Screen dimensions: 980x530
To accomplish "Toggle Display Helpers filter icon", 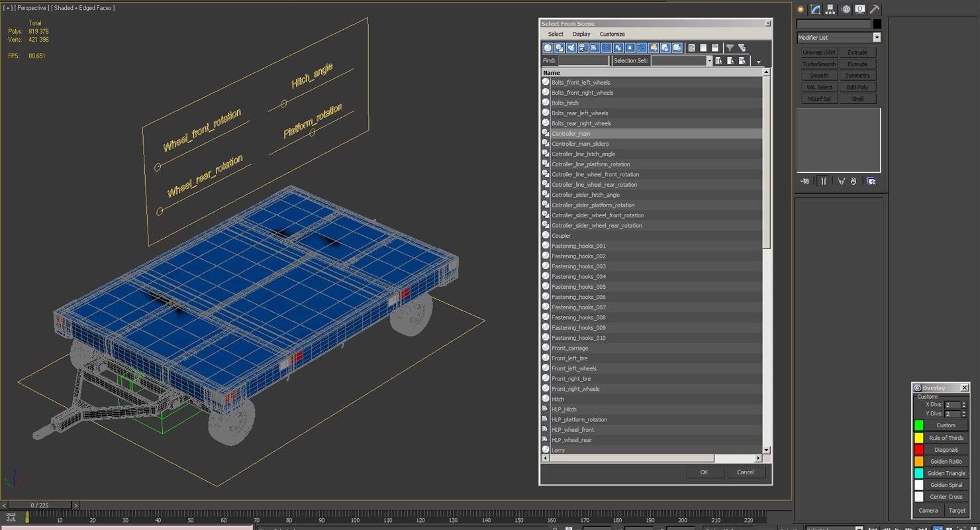I will 595,48.
